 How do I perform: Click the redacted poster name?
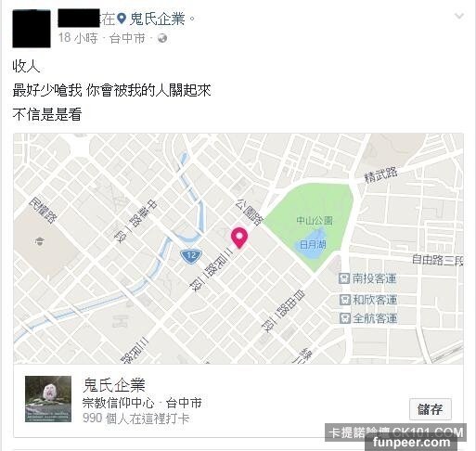click(x=79, y=19)
